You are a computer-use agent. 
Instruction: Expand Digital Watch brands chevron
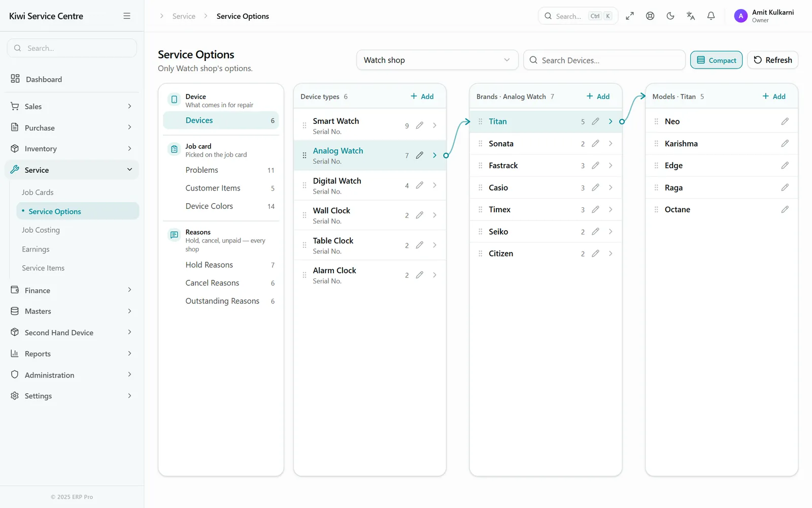click(434, 185)
